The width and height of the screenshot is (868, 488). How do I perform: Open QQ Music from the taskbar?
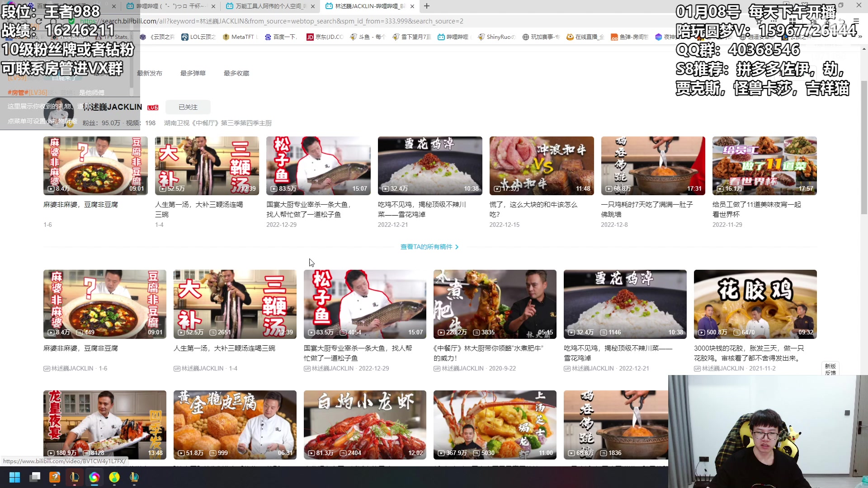pos(114,477)
